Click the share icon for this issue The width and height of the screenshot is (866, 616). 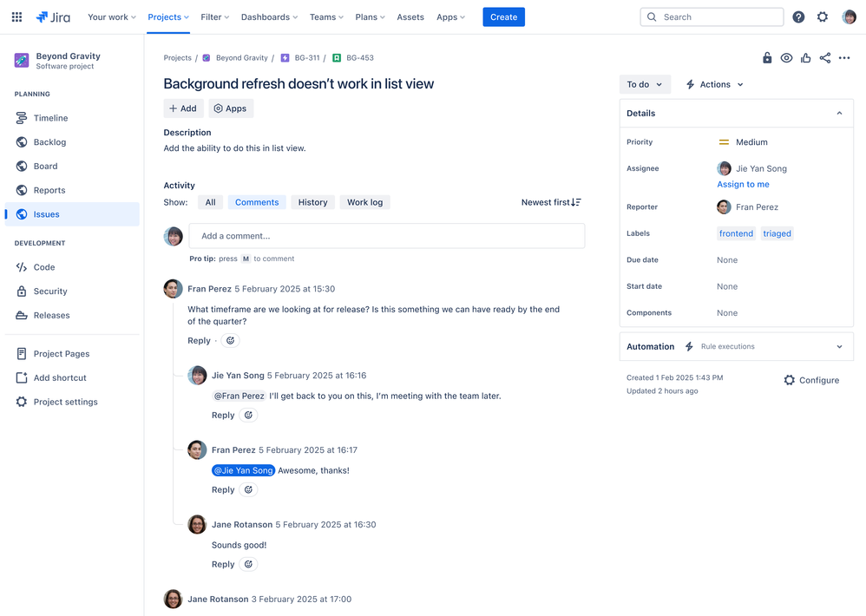point(825,58)
